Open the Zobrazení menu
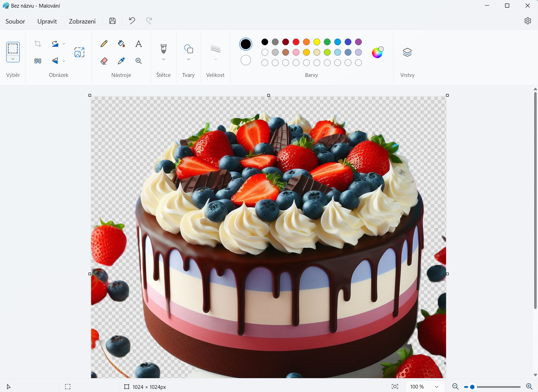The image size is (538, 392). 82,21
